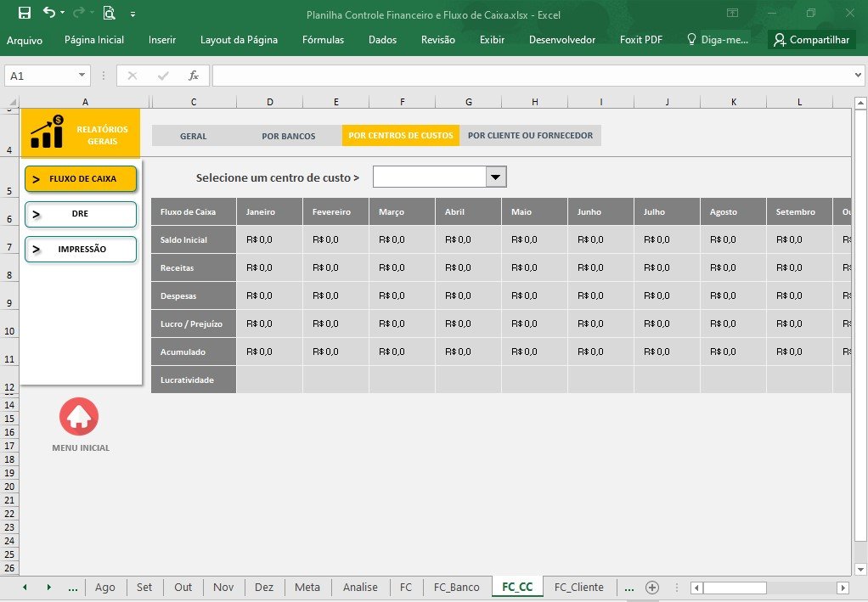This screenshot has width=868, height=602.
Task: Click the Enter checkmark icon in formula bar
Action: click(163, 76)
